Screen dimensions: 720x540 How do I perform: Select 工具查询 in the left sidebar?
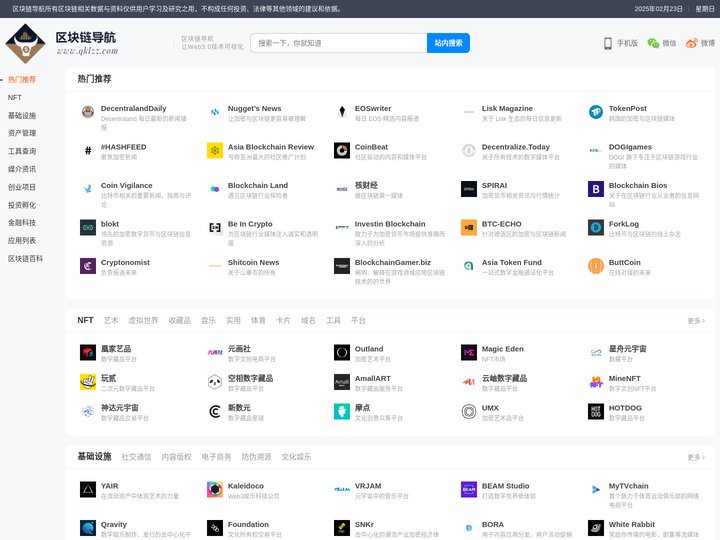coord(22,151)
